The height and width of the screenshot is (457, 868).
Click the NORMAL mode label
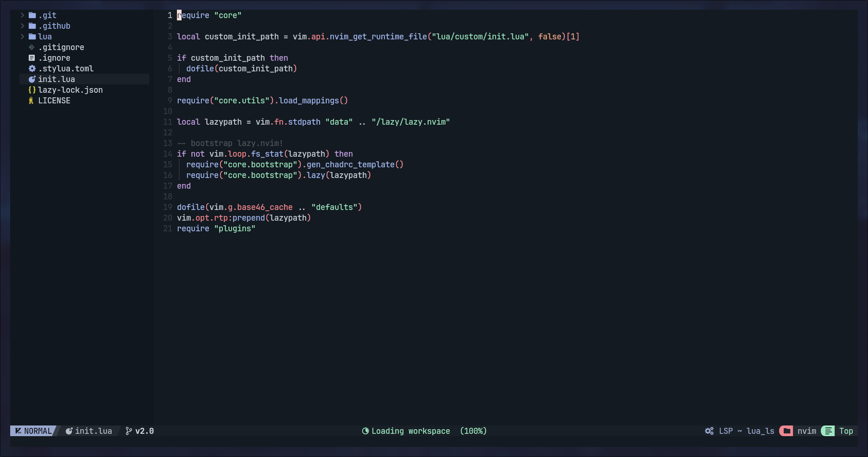[37, 431]
